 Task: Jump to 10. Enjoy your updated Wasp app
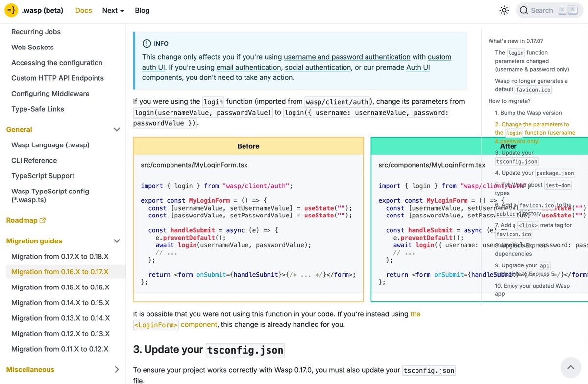(532, 289)
